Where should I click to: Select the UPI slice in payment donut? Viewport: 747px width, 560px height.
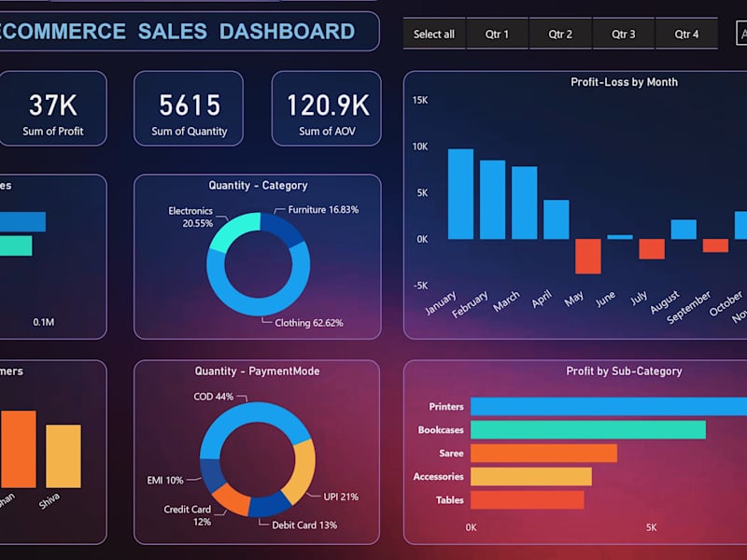click(x=303, y=469)
